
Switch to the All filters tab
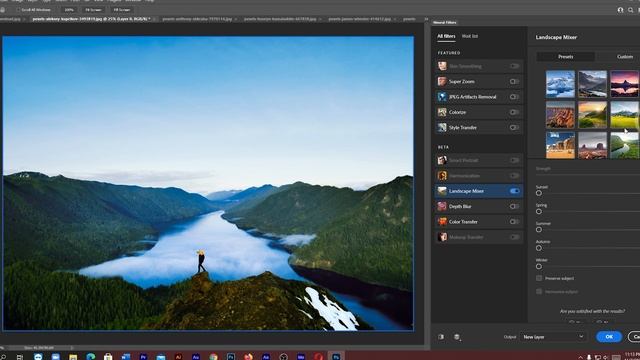point(446,36)
